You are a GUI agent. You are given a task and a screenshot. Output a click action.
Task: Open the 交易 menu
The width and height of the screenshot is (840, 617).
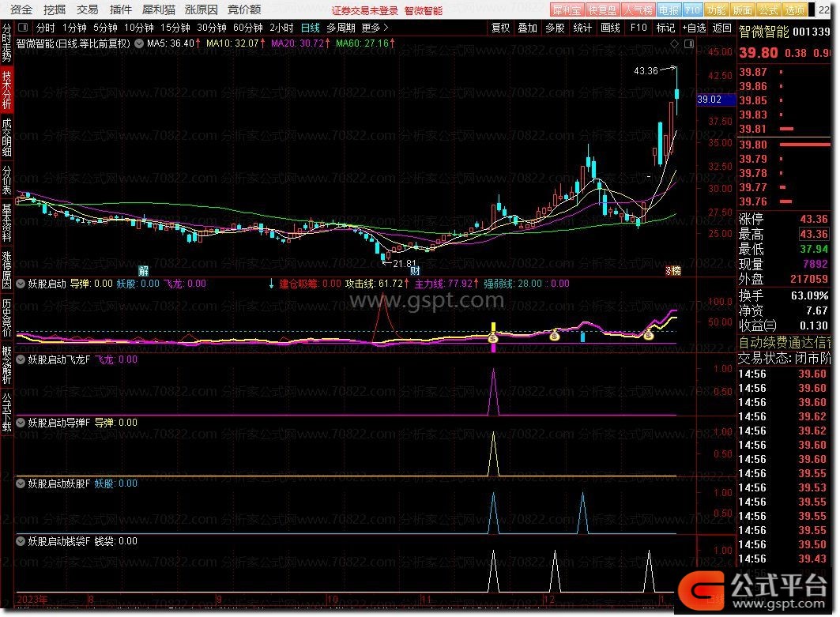pos(88,9)
